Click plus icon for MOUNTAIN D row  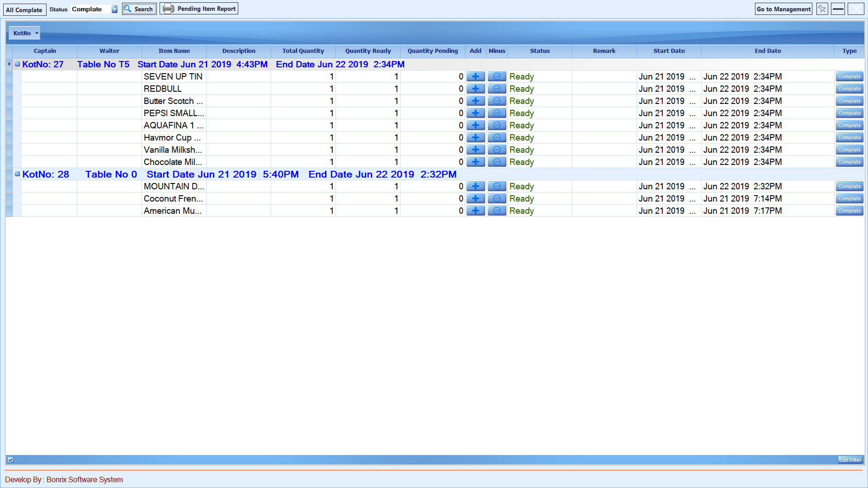(x=475, y=187)
